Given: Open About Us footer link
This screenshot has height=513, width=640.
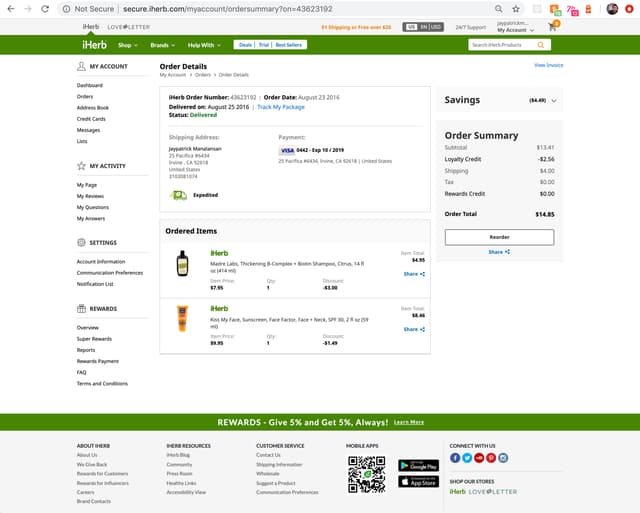Looking at the screenshot, I should [87, 455].
